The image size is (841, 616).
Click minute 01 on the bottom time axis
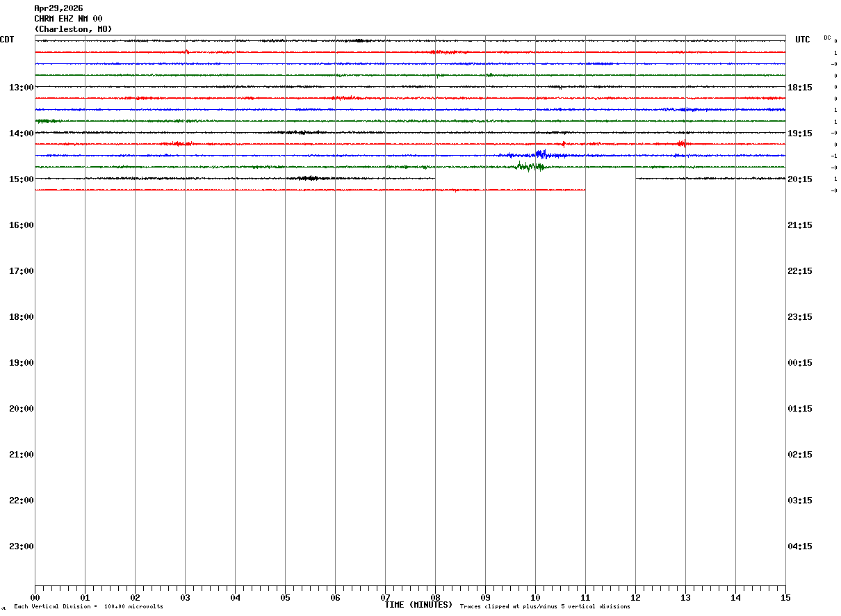[85, 597]
